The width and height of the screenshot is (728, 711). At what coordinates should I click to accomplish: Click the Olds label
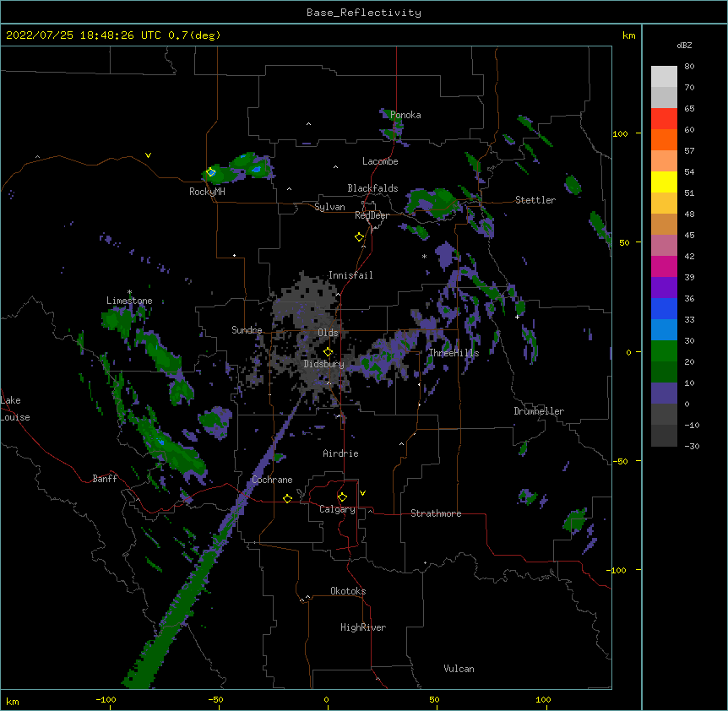328,333
